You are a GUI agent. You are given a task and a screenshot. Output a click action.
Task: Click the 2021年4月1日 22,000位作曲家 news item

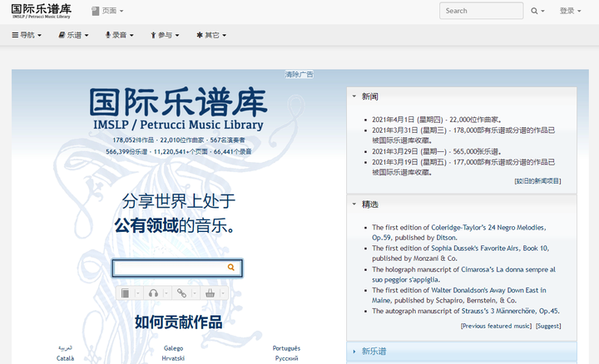pos(437,120)
